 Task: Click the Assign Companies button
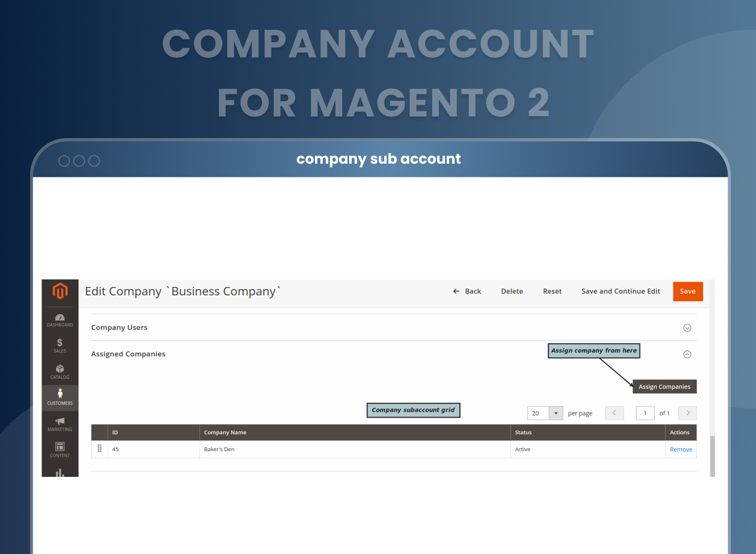coord(664,387)
